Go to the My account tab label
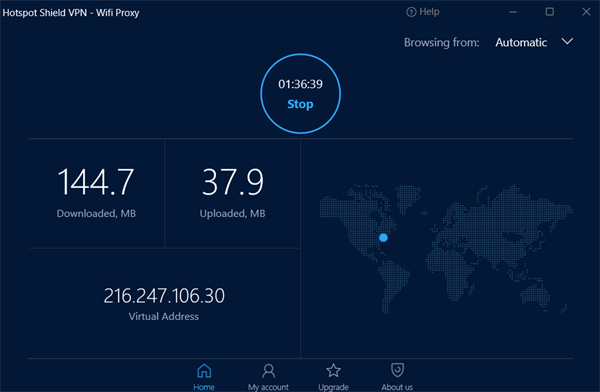Image resolution: width=600 pixels, height=392 pixels. coord(268,387)
